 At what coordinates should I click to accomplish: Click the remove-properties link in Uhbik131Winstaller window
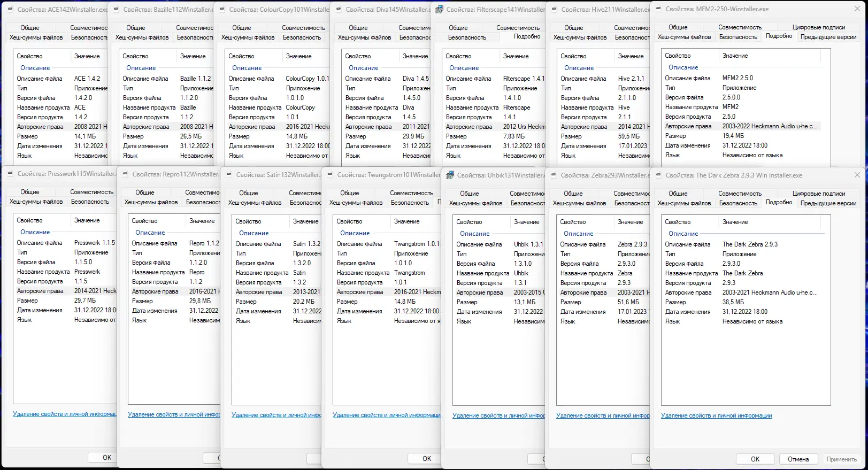coord(498,415)
